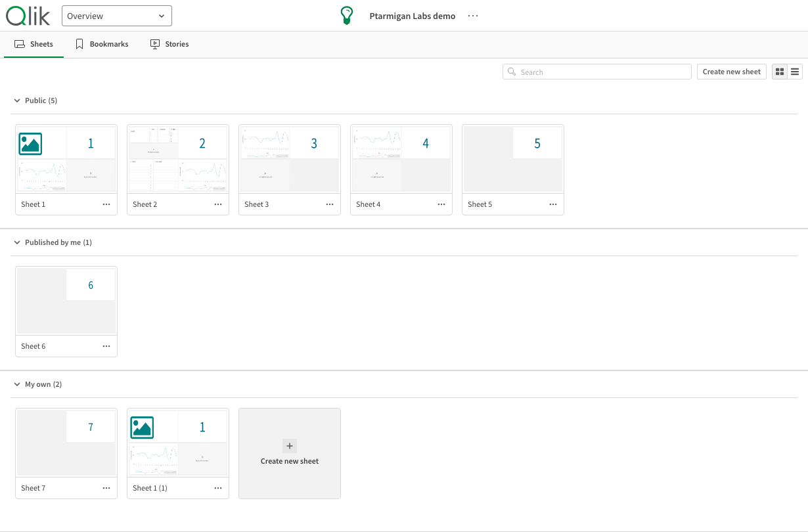Switch to list view

point(795,72)
